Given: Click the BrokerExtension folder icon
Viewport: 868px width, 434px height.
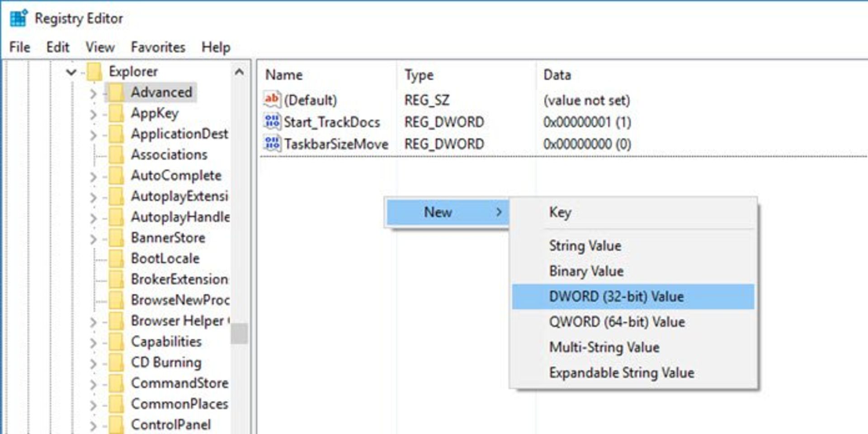Looking at the screenshot, I should (x=116, y=279).
